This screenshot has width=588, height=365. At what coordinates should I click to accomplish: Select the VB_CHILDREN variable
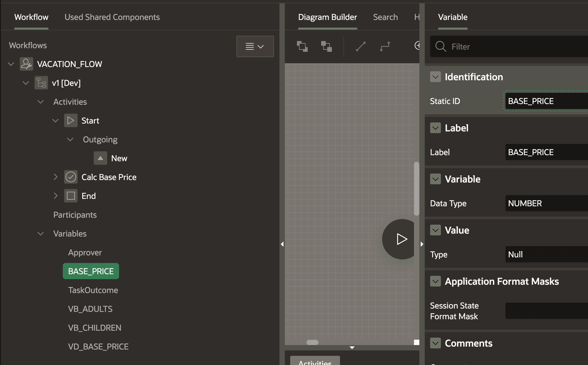point(94,328)
